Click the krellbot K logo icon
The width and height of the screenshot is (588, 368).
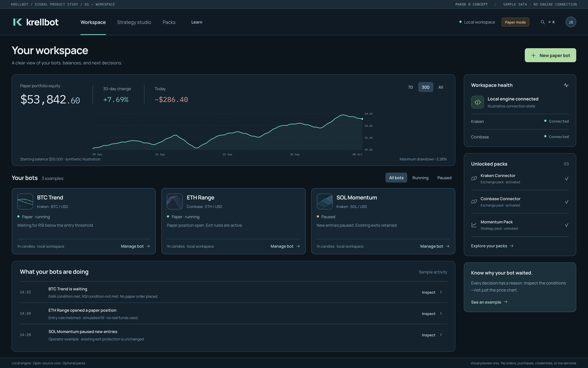pyautogui.click(x=17, y=22)
